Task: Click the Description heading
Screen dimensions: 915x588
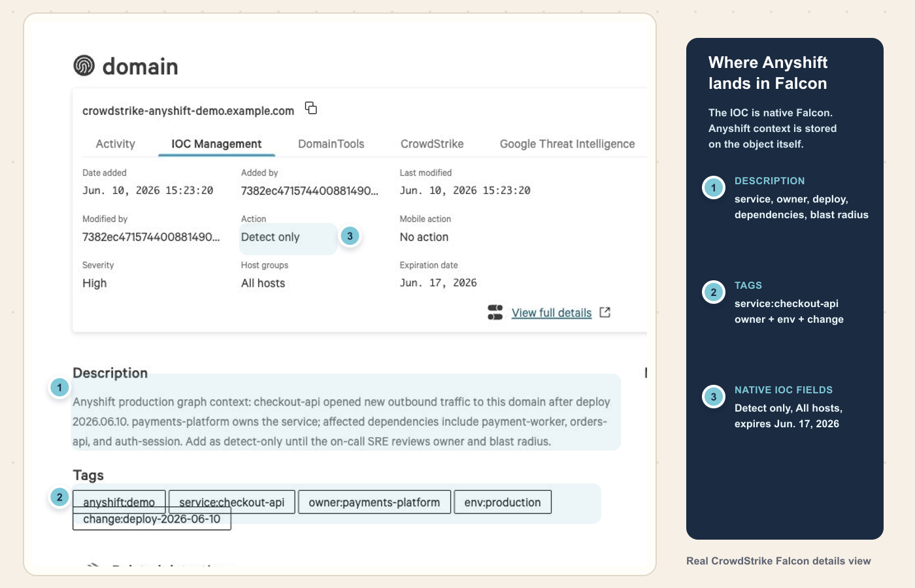Action: (x=110, y=373)
